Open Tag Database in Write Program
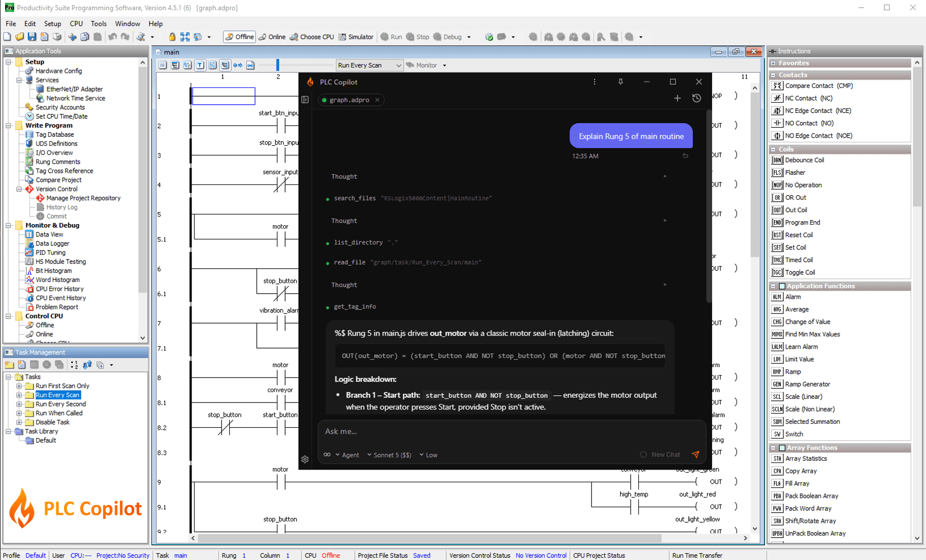 tap(54, 135)
